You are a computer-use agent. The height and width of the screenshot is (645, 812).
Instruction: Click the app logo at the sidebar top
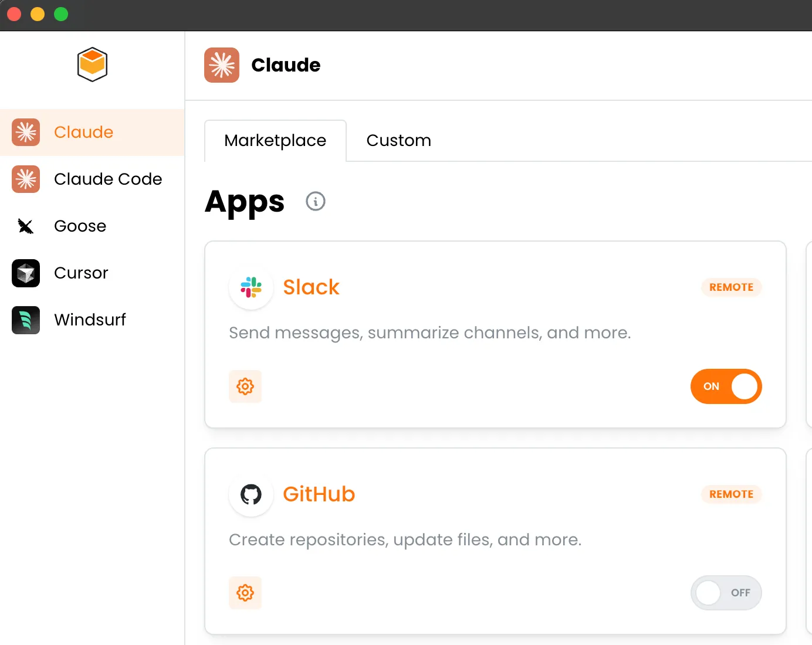click(92, 64)
